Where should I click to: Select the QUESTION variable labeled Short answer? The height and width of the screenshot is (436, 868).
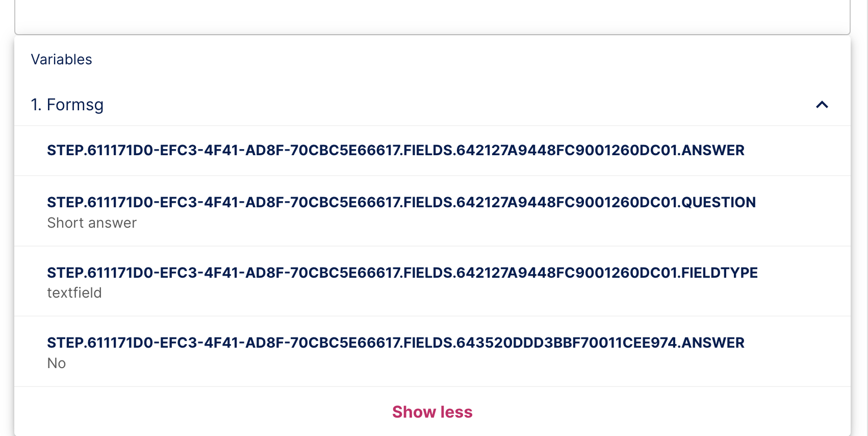[401, 210]
